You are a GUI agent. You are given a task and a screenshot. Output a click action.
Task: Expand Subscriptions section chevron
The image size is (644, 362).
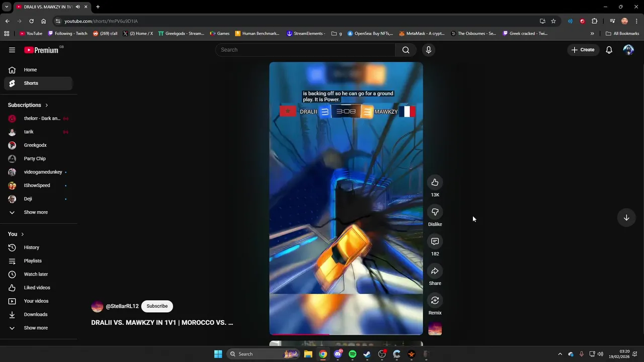(46, 105)
